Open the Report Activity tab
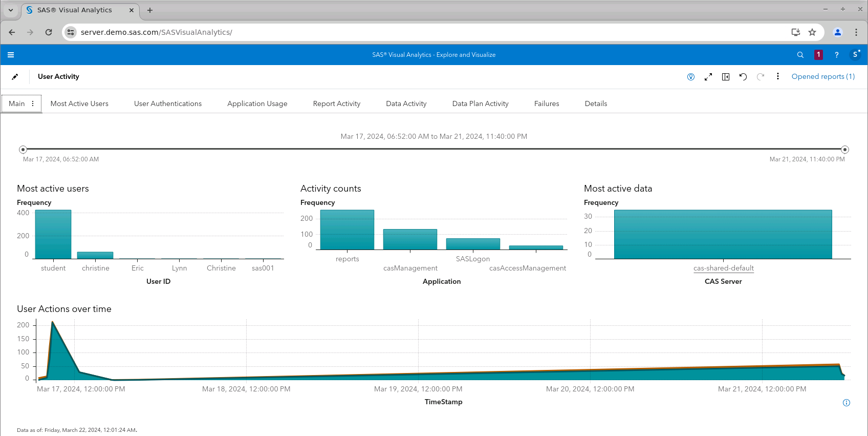 tap(337, 103)
